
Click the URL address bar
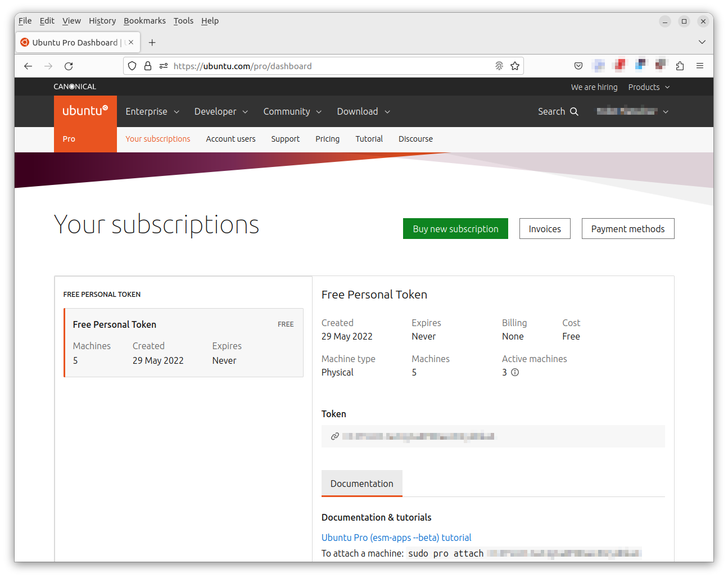point(323,66)
